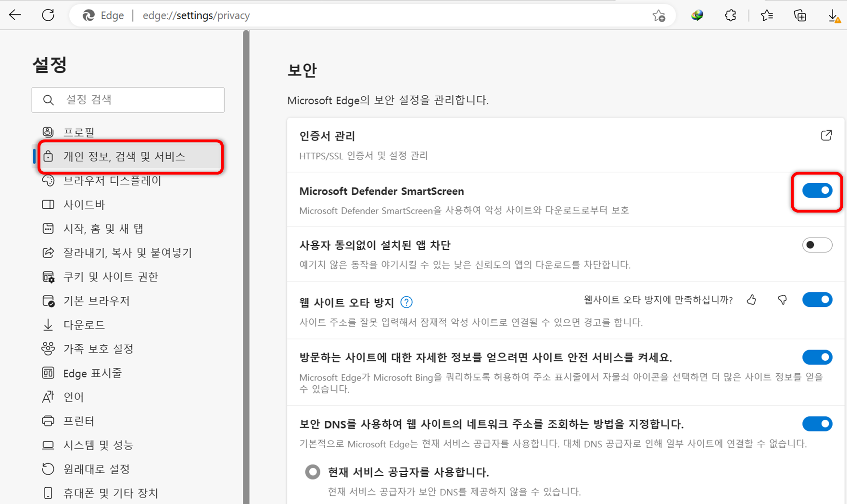
Task: Click the icon beside Edge 표시줄
Action: pos(48,373)
